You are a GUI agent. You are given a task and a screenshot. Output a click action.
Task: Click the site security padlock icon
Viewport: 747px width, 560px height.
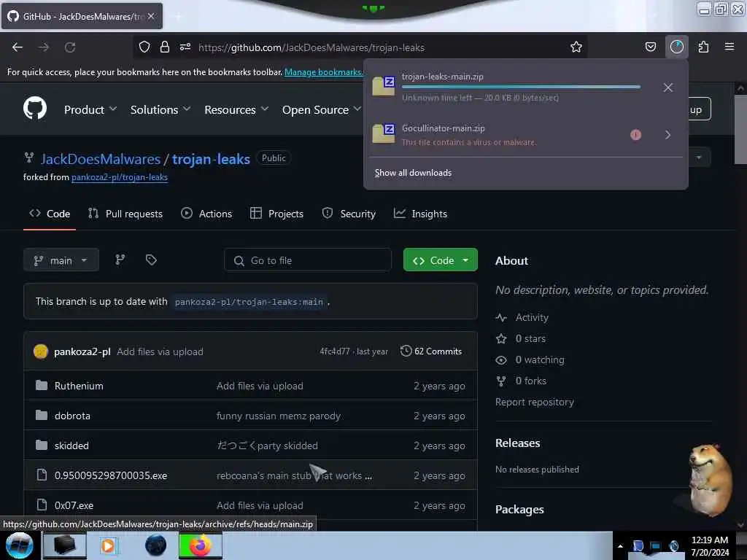[x=165, y=47]
